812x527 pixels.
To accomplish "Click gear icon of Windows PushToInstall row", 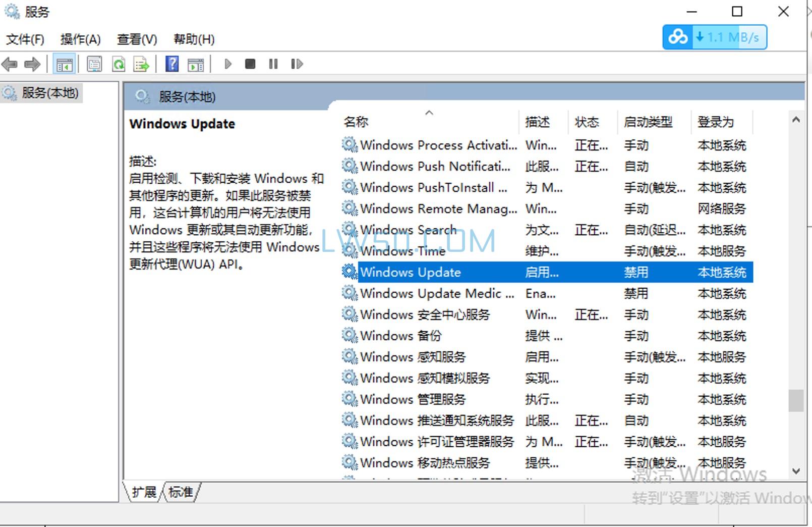I will tap(350, 187).
